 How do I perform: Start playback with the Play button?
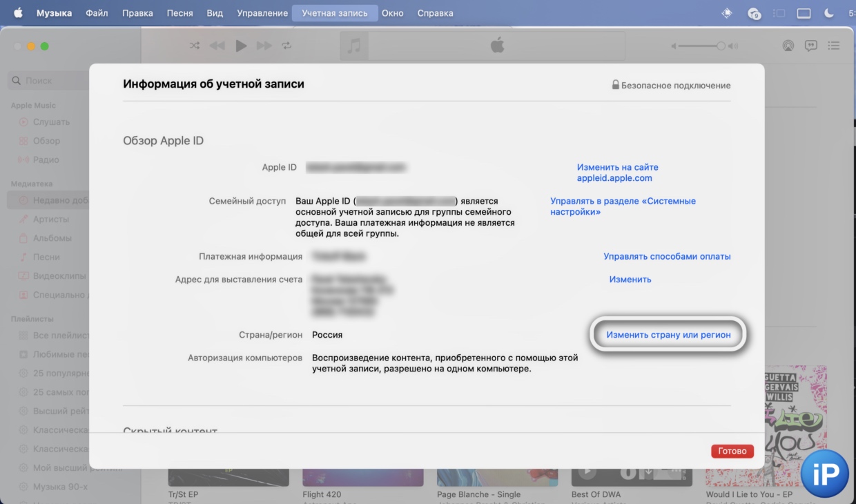[x=241, y=46]
